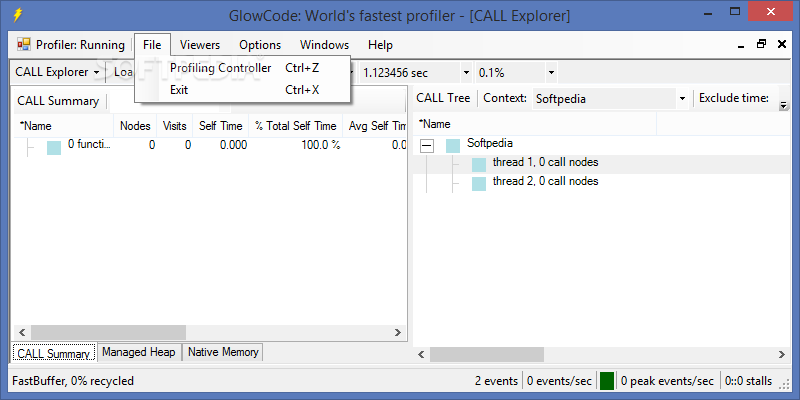Open the Options menu

click(260, 45)
